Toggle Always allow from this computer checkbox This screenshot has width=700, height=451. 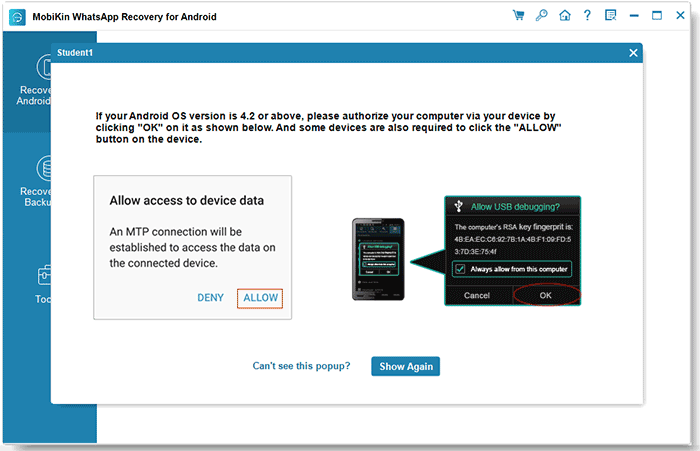460,269
